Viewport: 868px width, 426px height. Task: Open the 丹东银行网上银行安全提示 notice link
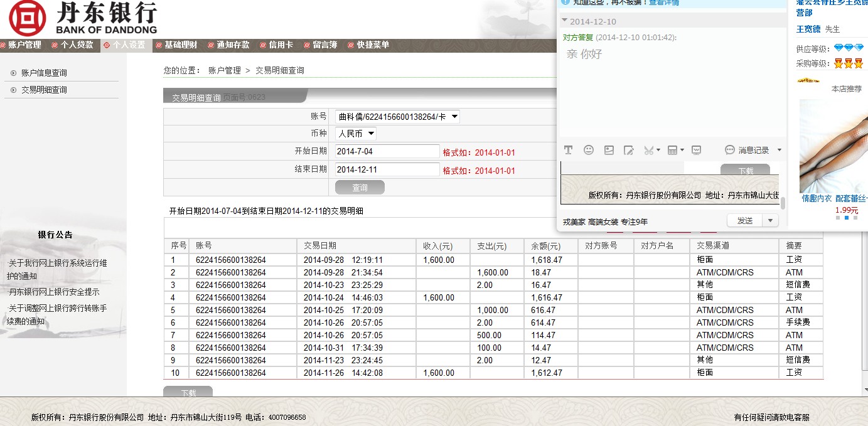pos(54,292)
